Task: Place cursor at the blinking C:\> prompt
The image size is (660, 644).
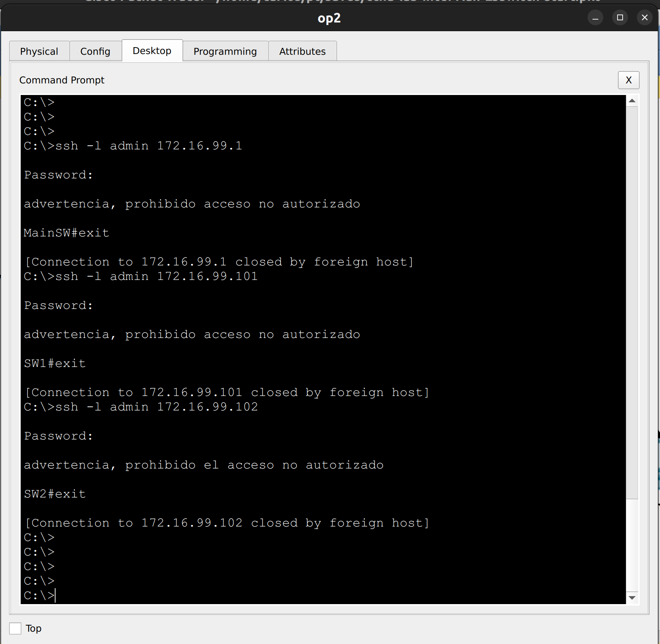Action: (x=54, y=595)
